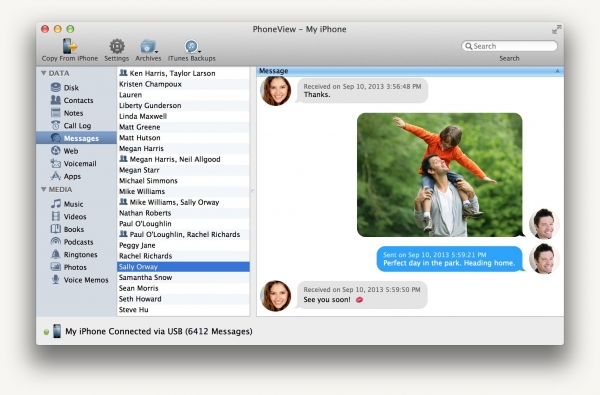Collapse the MEDIA section triangle
This screenshot has width=600, height=395.
[44, 189]
